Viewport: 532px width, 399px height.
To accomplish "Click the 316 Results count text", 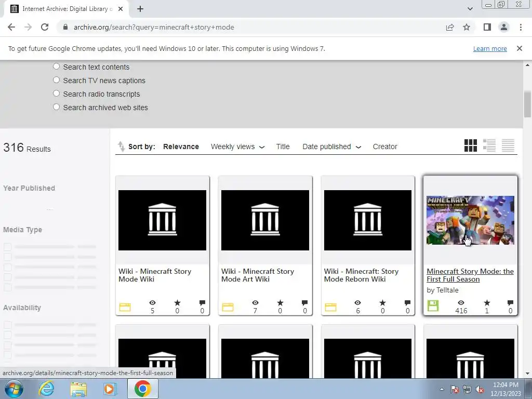I will pos(27,148).
